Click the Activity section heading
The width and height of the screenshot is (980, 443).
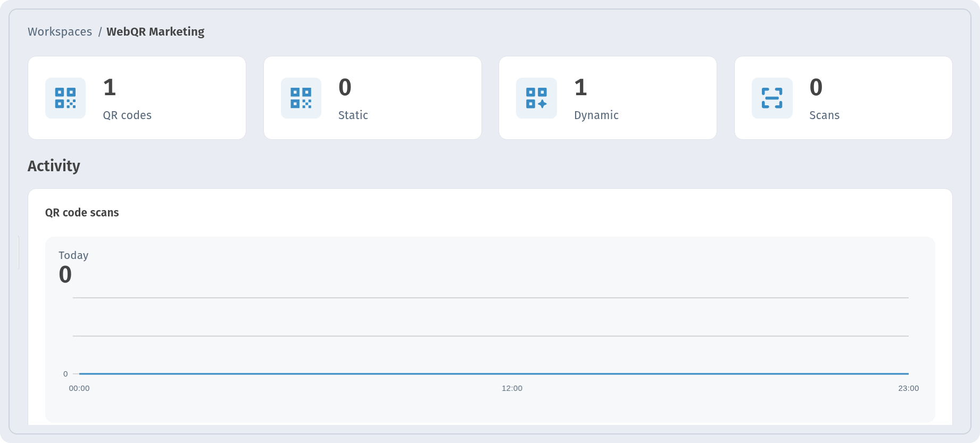click(x=54, y=166)
